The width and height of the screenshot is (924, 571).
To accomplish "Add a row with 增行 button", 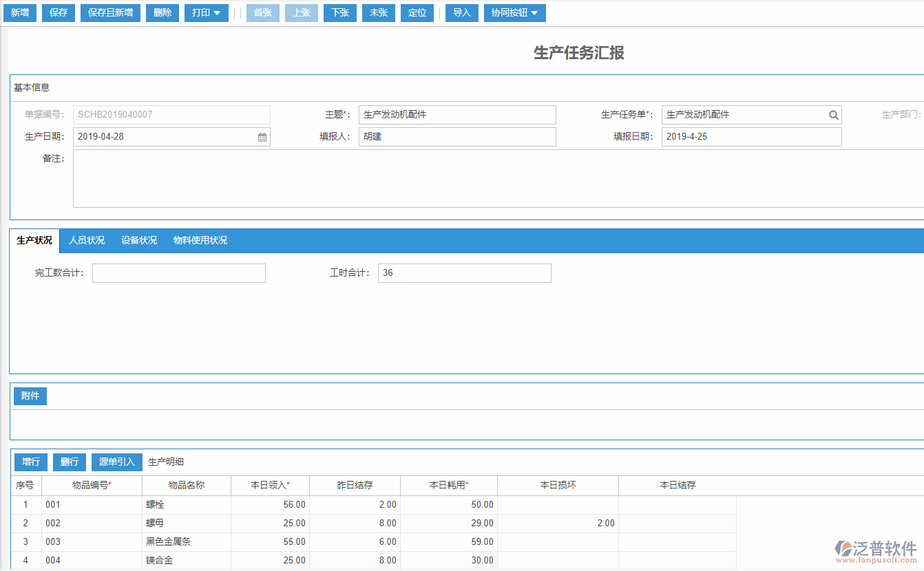I will tap(31, 462).
